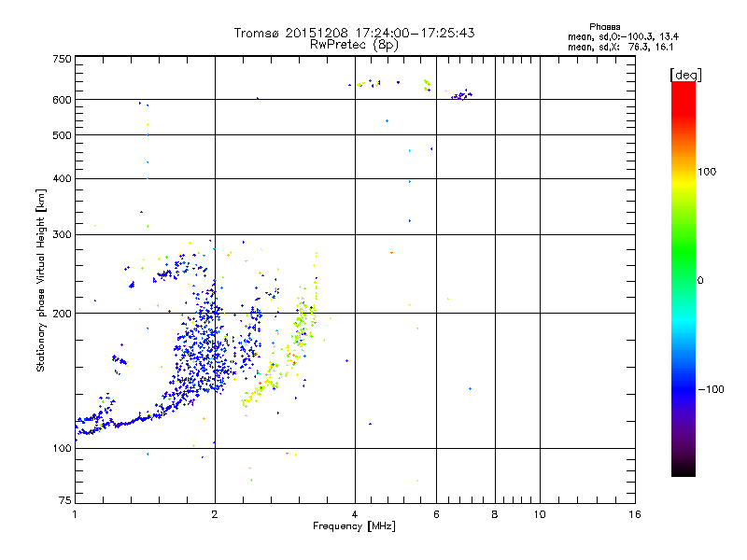Click the 'Frequency [MHz]' axis label

[x=354, y=526]
